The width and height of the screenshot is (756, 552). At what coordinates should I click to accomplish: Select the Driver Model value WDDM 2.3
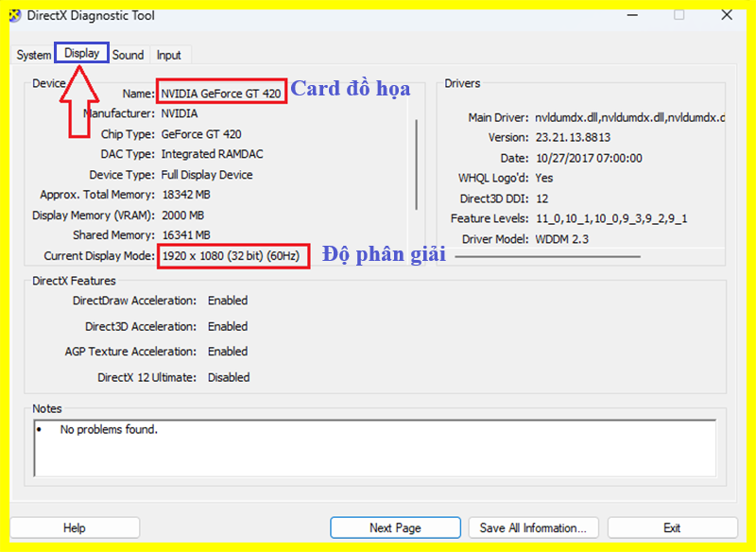coord(561,239)
